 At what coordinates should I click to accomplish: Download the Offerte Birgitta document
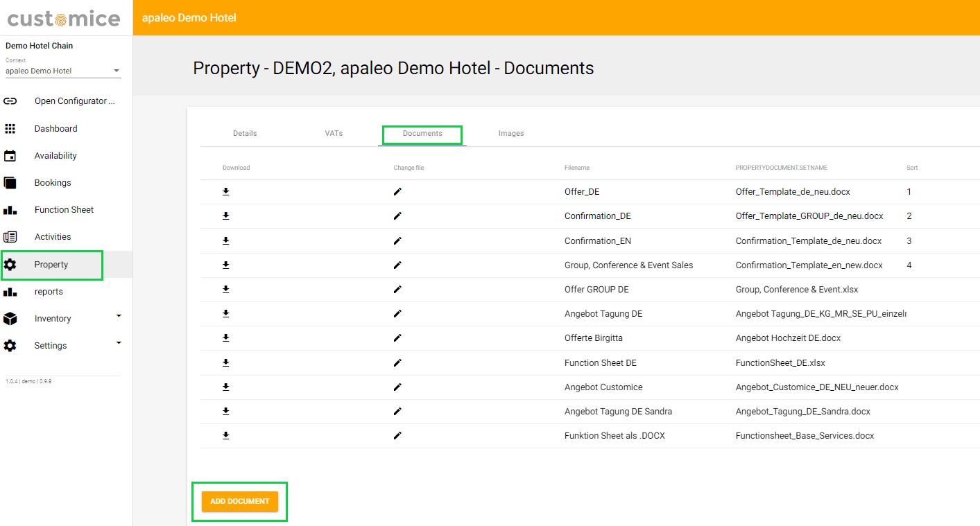click(x=226, y=337)
